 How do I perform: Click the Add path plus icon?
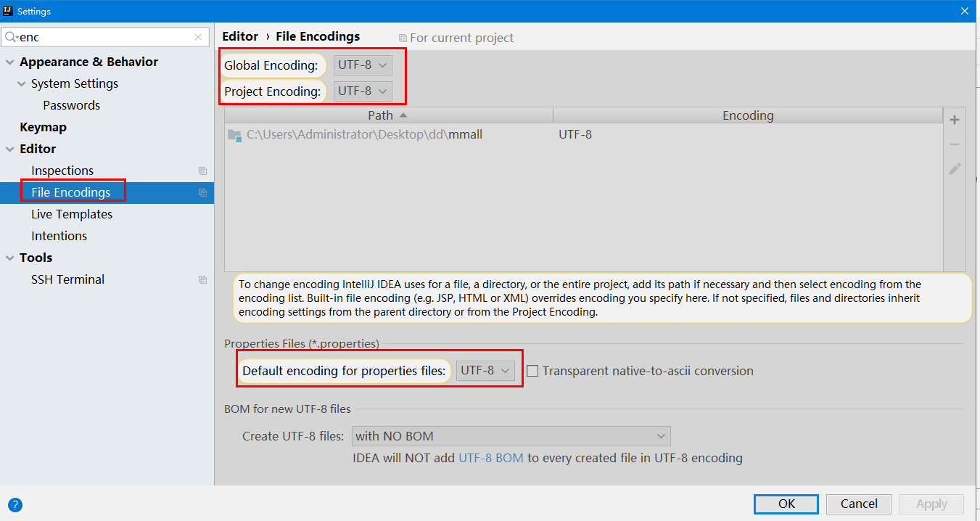pos(955,120)
